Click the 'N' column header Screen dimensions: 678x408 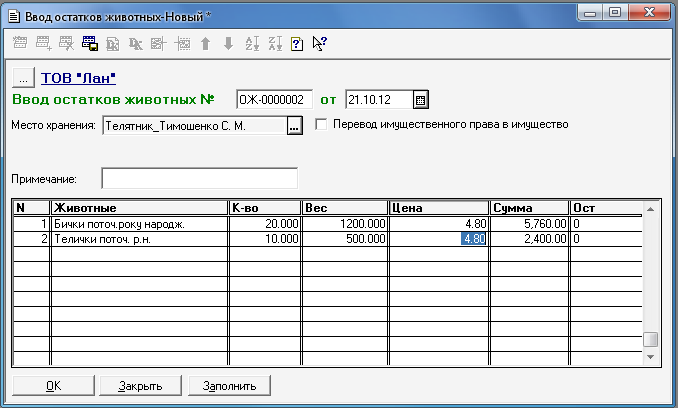[32, 208]
